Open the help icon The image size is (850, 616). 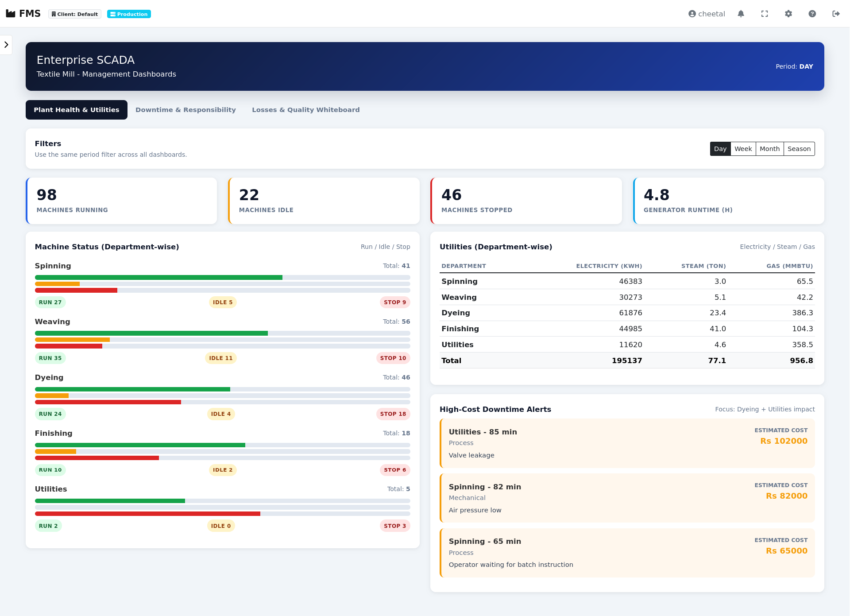(x=812, y=14)
